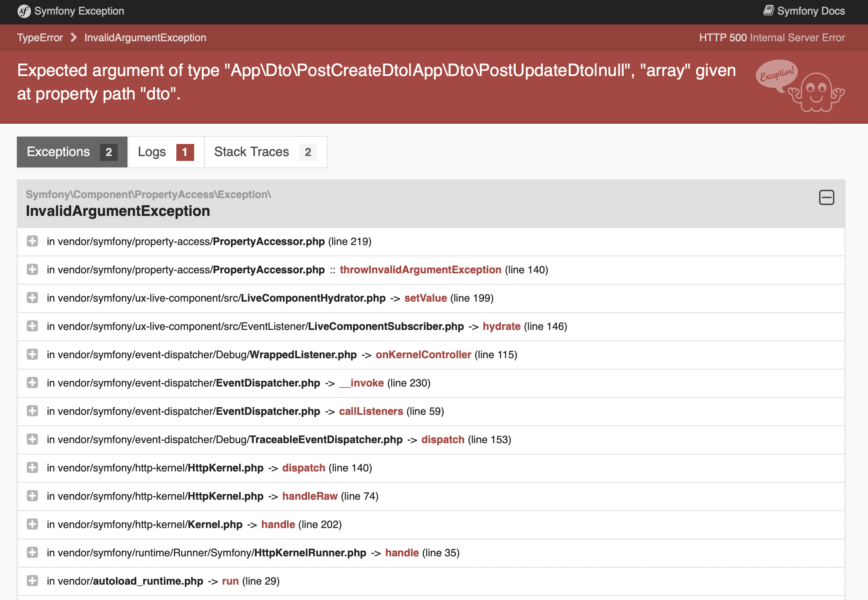Open Symfony Docs book icon
This screenshot has height=600, width=868.
coord(768,11)
